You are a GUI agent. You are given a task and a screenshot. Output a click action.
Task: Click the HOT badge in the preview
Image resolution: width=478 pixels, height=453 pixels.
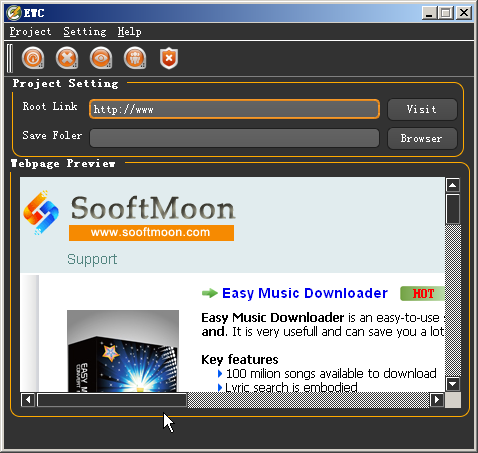pyautogui.click(x=422, y=294)
